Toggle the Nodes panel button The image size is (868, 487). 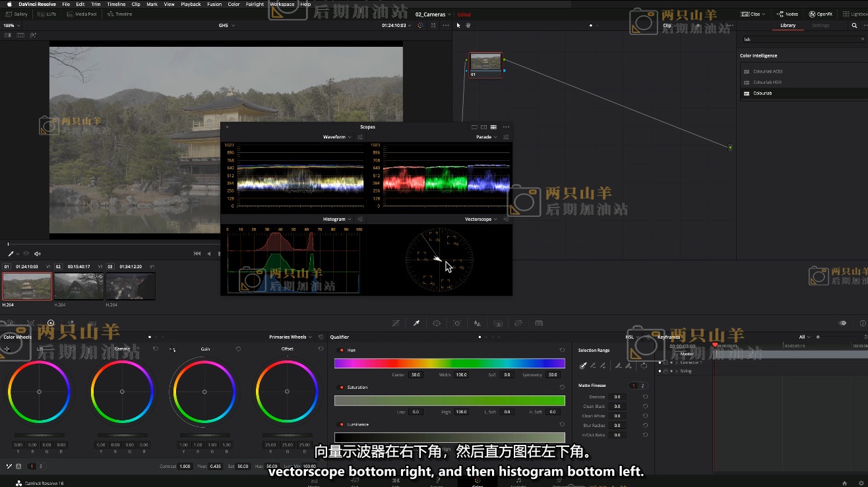tap(788, 14)
